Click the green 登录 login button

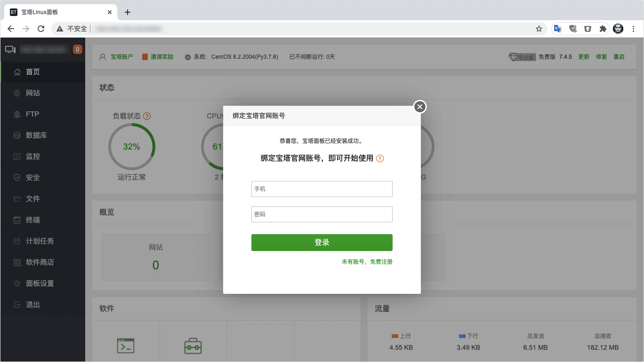click(x=322, y=243)
